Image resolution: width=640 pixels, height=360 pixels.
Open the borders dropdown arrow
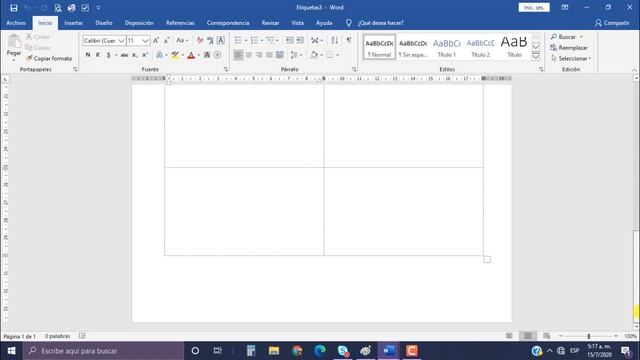click(338, 55)
